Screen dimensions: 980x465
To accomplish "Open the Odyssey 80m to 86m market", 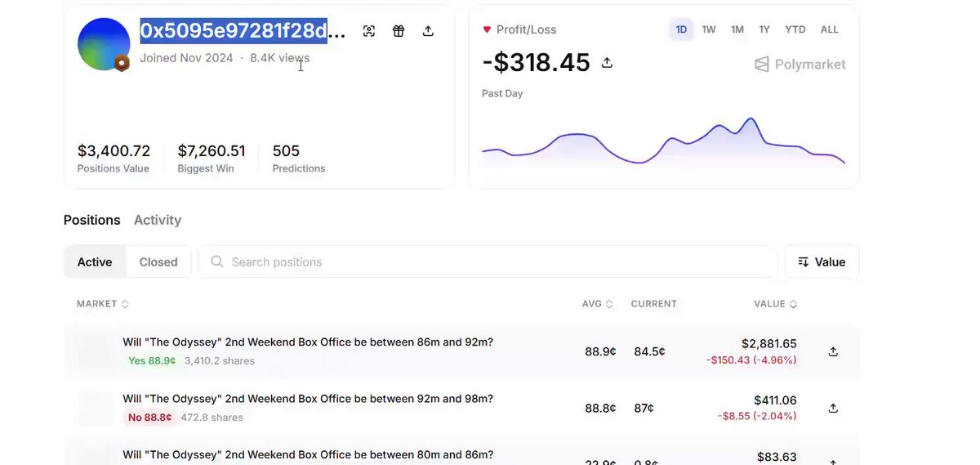I will pyautogui.click(x=308, y=454).
